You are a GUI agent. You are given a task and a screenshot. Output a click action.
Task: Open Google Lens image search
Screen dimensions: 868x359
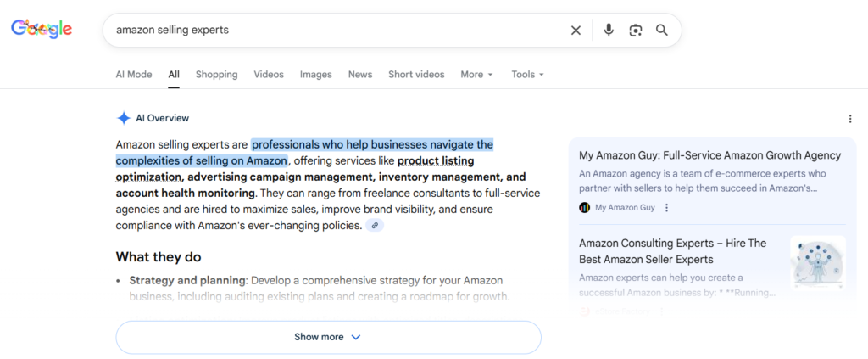coord(635,31)
